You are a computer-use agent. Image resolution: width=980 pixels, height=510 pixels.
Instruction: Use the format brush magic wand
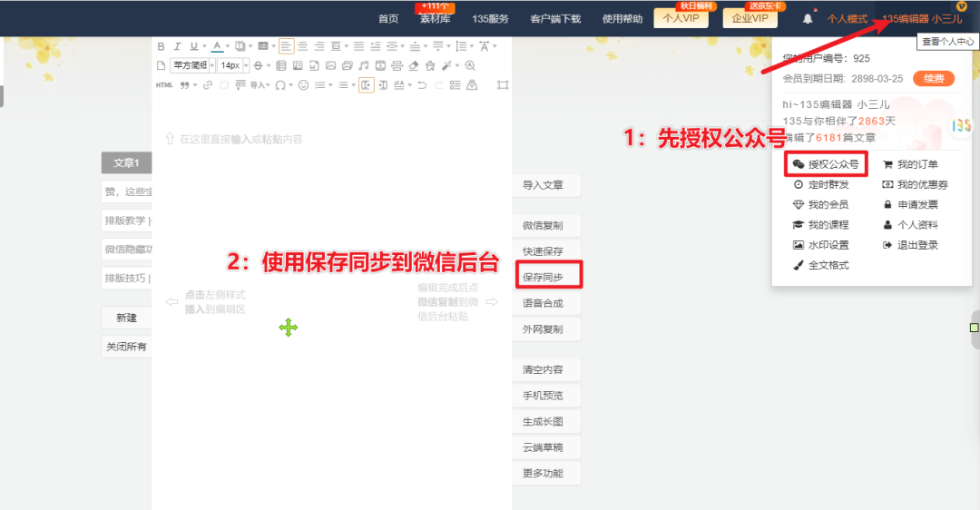pyautogui.click(x=447, y=65)
